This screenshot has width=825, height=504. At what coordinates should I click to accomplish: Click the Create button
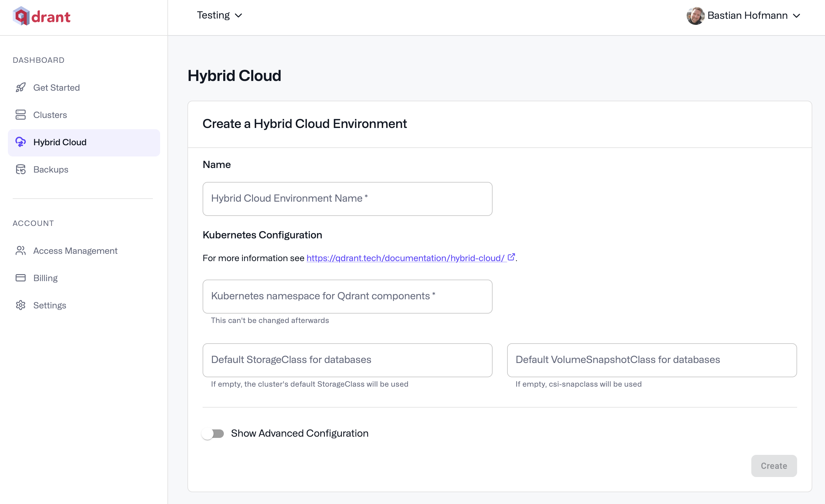click(x=774, y=466)
